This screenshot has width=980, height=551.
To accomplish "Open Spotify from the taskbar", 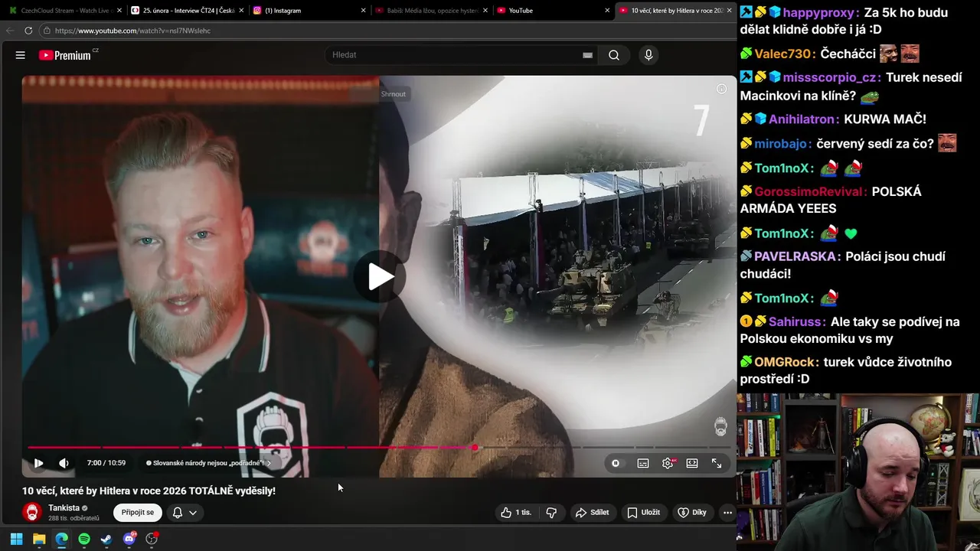I will click(84, 539).
